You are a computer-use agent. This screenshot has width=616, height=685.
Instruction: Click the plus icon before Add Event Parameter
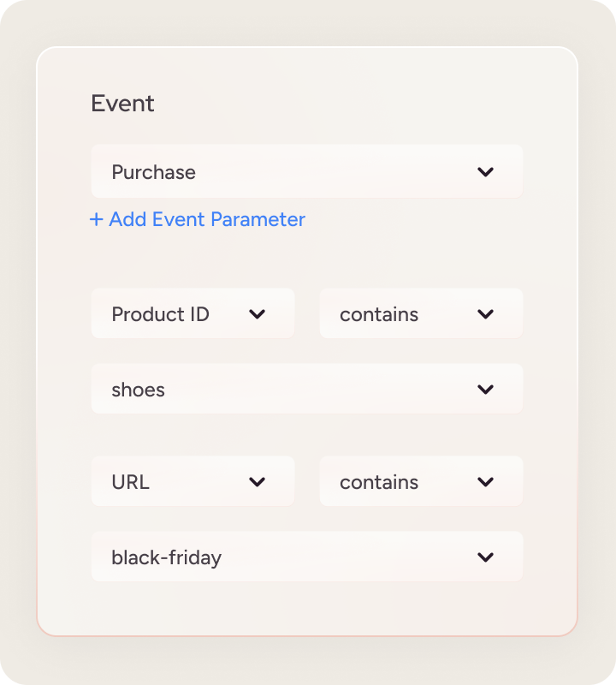coord(97,220)
